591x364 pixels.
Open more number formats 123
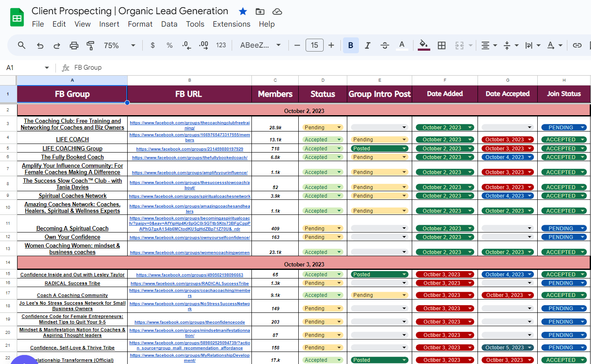(221, 45)
